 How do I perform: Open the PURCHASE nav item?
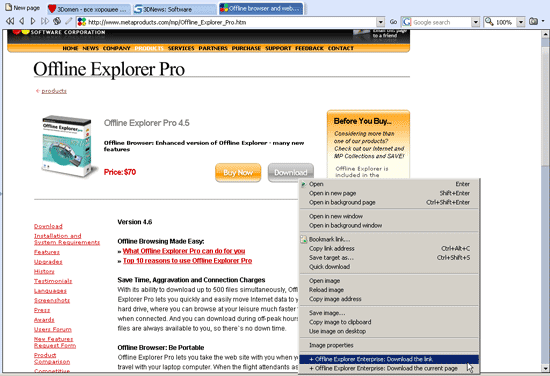click(x=246, y=48)
